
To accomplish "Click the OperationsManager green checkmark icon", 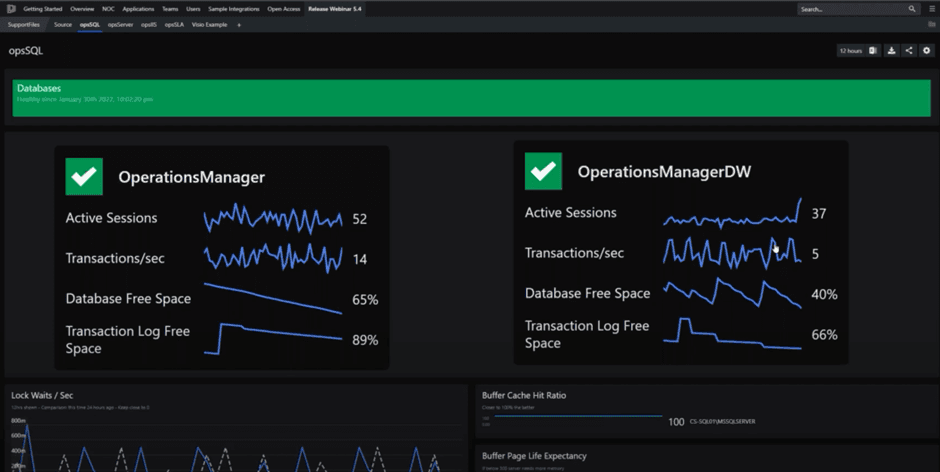I will click(x=84, y=176).
